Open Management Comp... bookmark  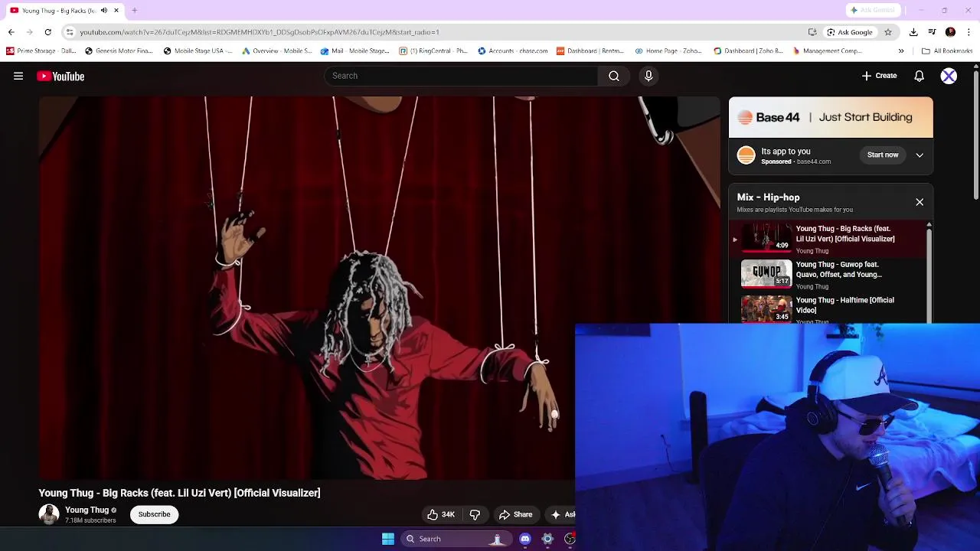click(828, 51)
